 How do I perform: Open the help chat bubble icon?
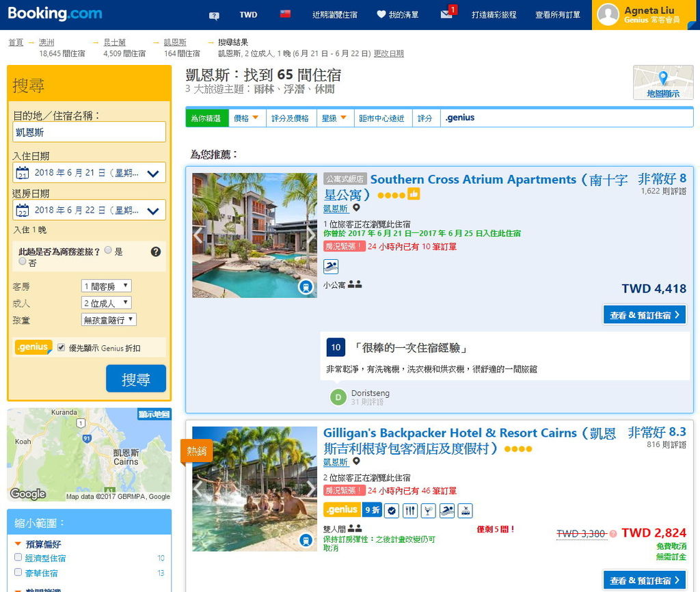(214, 16)
